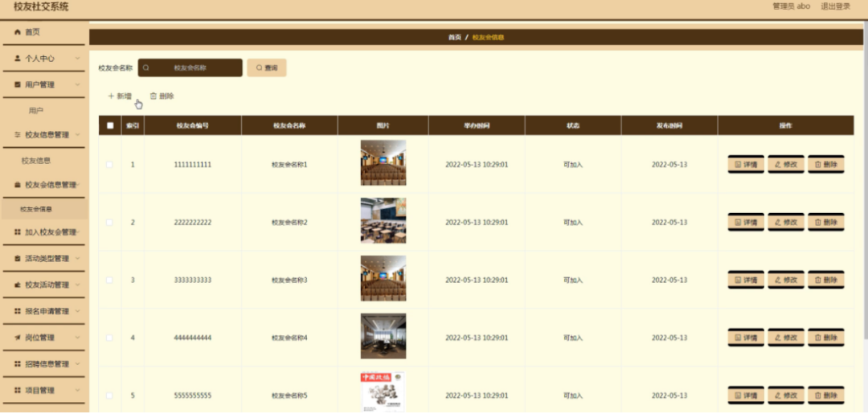Open the 校友信息 submenu item
Screen dimensions: 868x414
[36, 161]
